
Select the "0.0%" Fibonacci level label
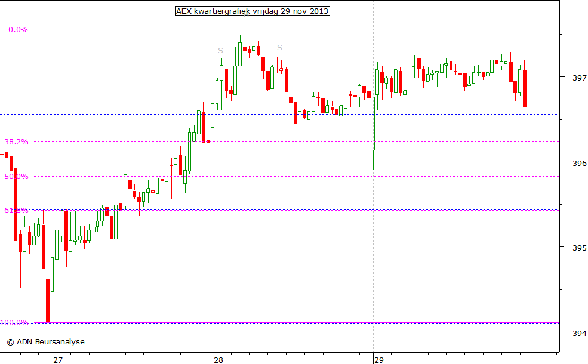tap(18, 30)
